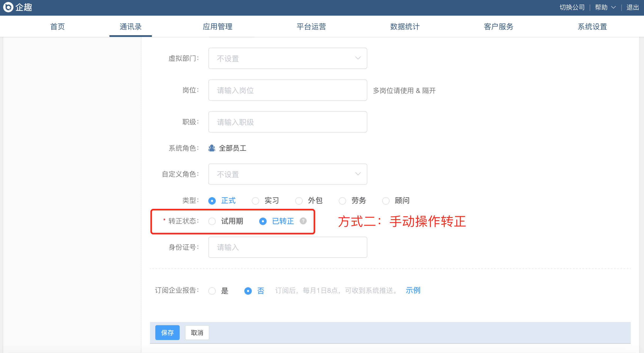The height and width of the screenshot is (353, 644).
Task: Click the 企趣 logo icon
Action: tap(8, 7)
